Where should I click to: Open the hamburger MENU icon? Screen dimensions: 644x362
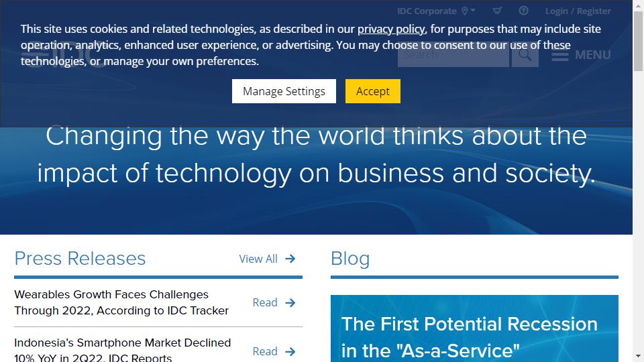[559, 55]
